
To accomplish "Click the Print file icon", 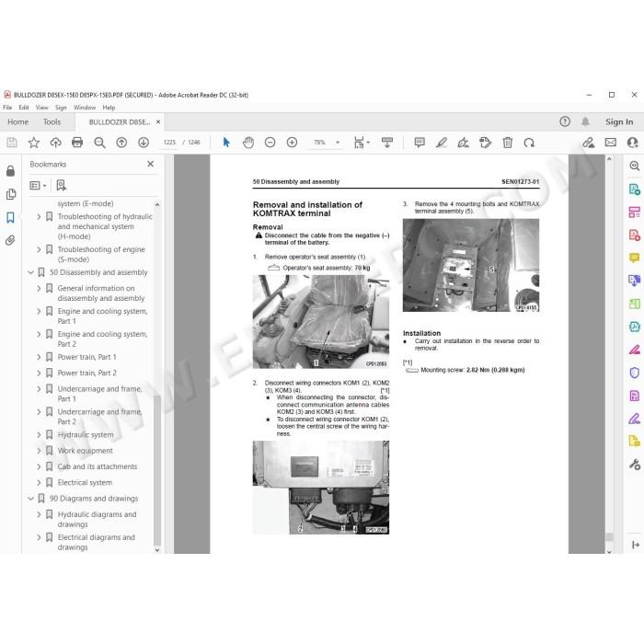I will point(77,143).
